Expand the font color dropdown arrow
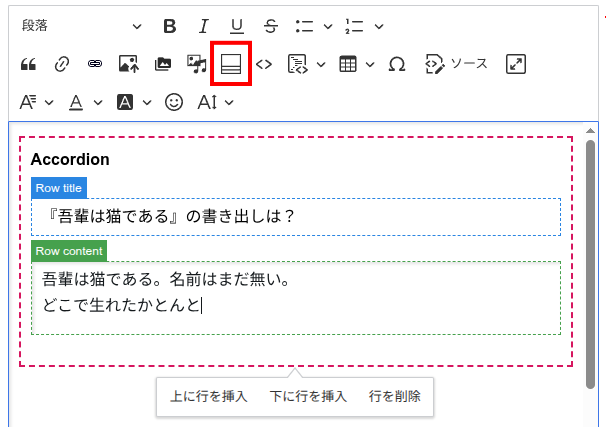 coord(98,103)
